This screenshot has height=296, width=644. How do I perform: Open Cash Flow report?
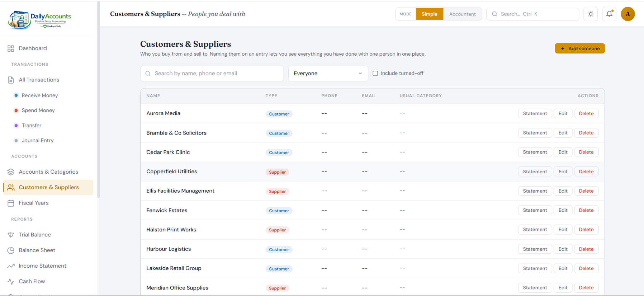48,282
